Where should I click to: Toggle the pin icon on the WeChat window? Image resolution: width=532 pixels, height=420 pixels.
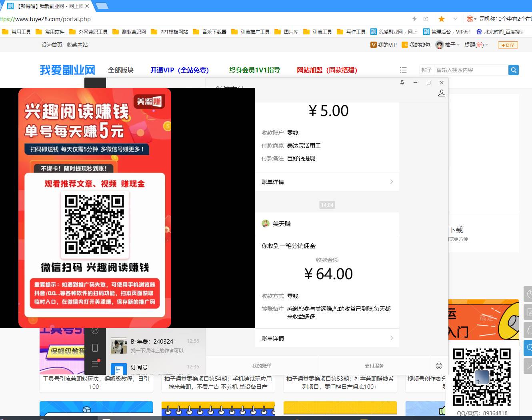point(402,82)
